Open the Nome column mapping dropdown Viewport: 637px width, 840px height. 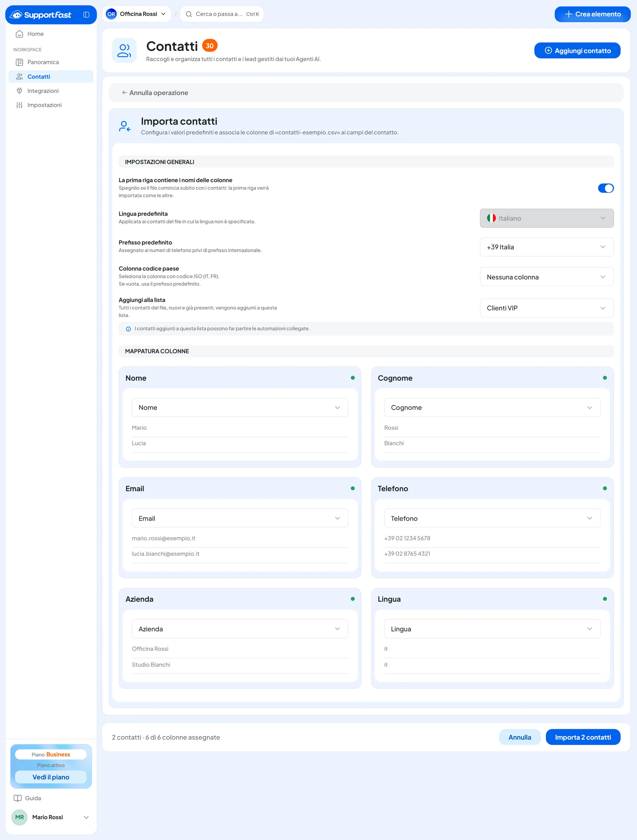click(x=240, y=407)
